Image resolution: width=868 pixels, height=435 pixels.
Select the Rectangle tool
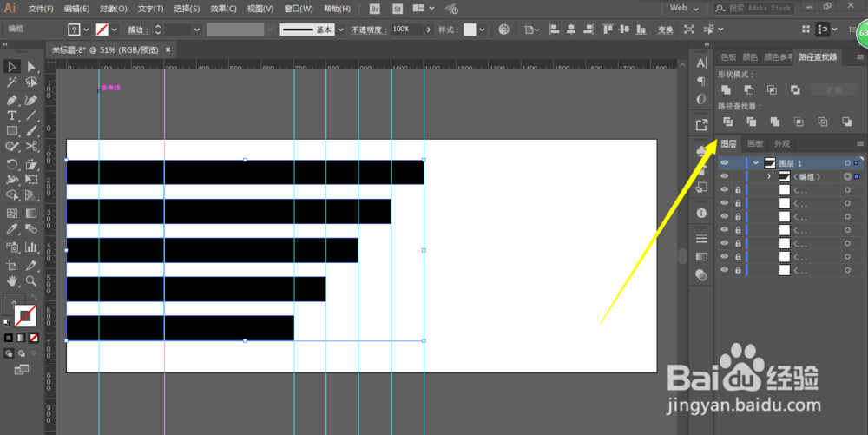click(x=11, y=131)
